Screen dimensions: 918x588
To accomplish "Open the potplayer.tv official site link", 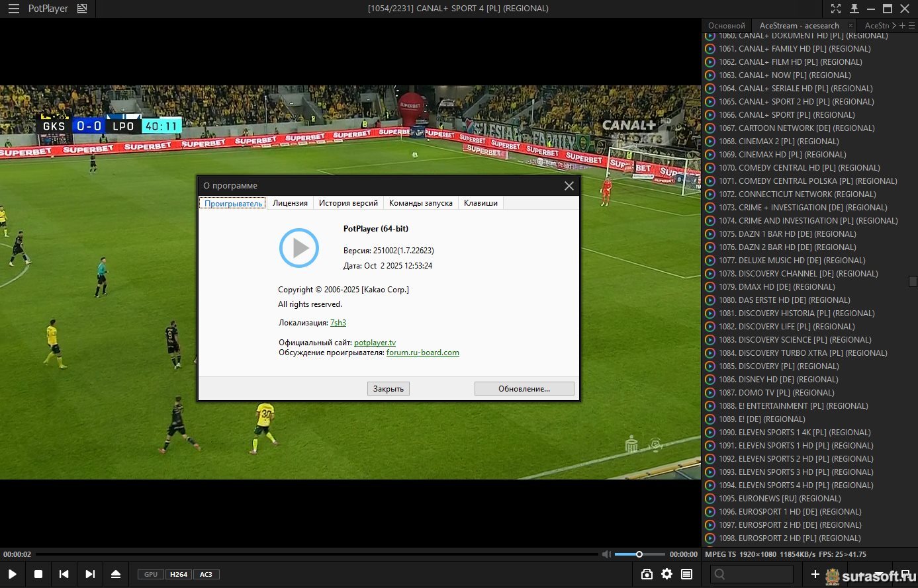I will [x=375, y=343].
